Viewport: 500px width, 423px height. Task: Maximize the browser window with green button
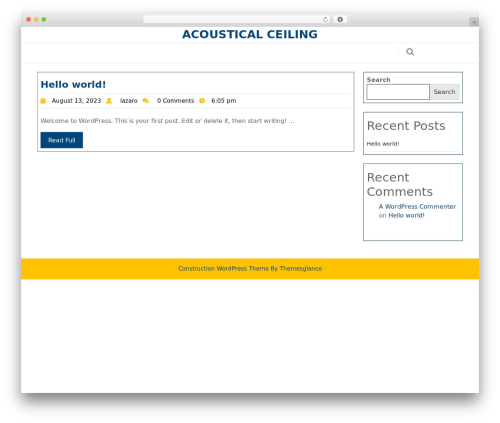44,19
